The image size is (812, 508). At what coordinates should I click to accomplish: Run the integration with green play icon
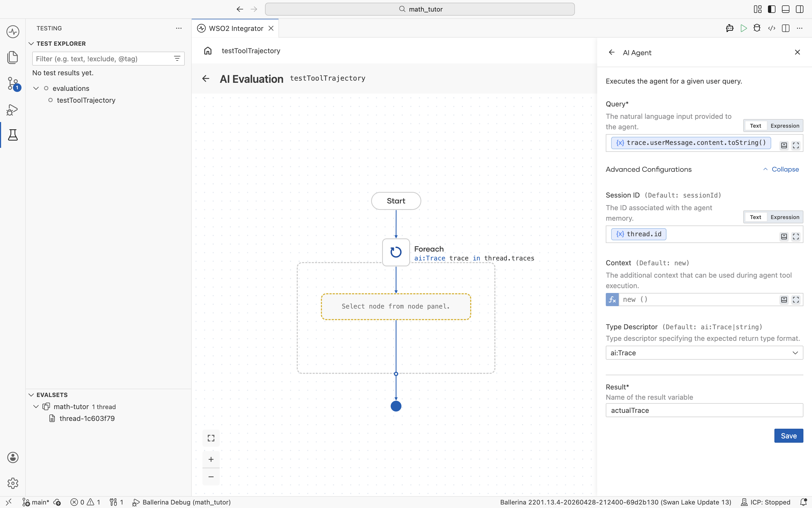pyautogui.click(x=744, y=28)
